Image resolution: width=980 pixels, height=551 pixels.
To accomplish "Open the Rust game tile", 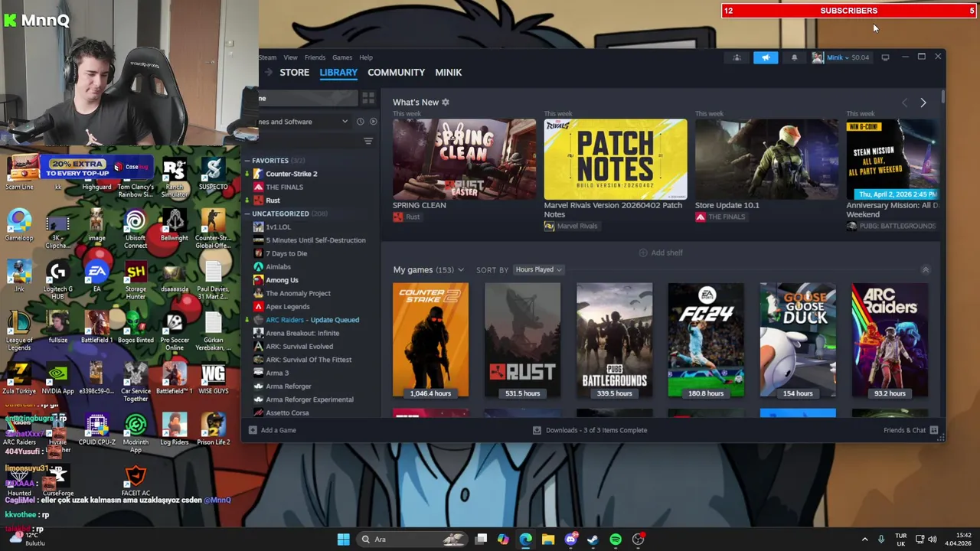I will pyautogui.click(x=522, y=341).
